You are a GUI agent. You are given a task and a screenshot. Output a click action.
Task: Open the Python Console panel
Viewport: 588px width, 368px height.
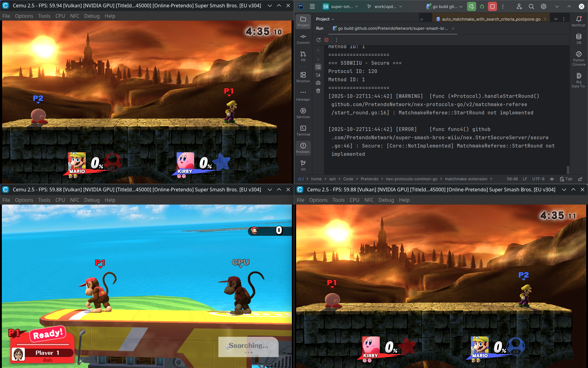tap(579, 58)
